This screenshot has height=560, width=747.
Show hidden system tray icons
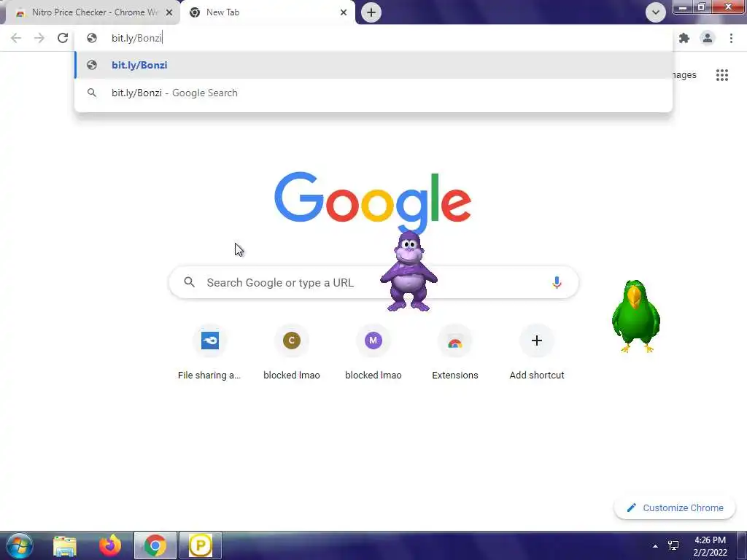pyautogui.click(x=655, y=546)
